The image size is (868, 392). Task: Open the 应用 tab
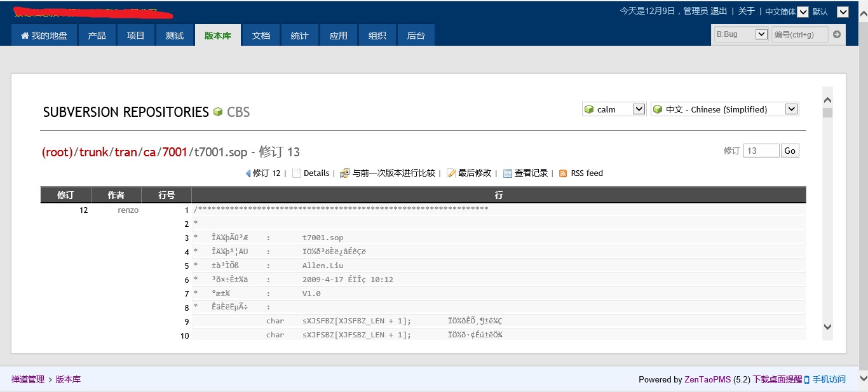coord(338,36)
